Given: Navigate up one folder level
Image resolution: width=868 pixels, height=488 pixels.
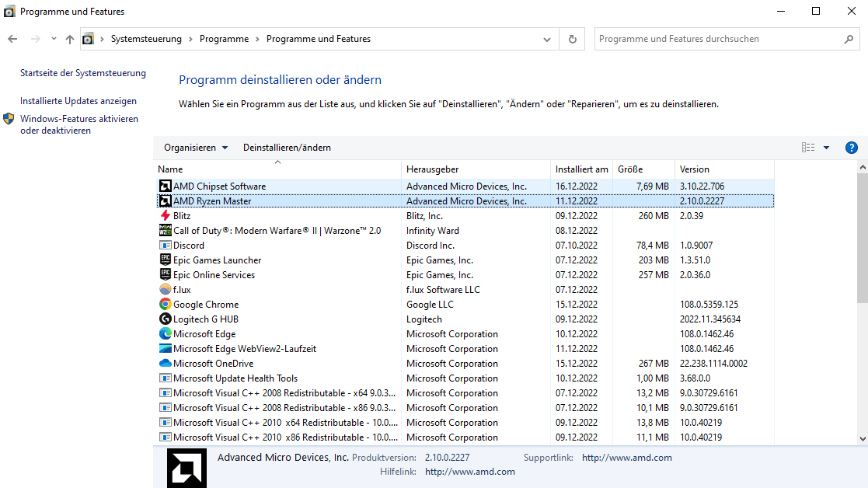Looking at the screenshot, I should coord(70,39).
